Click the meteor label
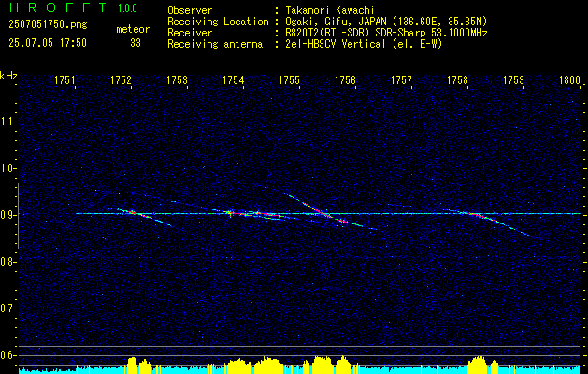 pos(133,29)
